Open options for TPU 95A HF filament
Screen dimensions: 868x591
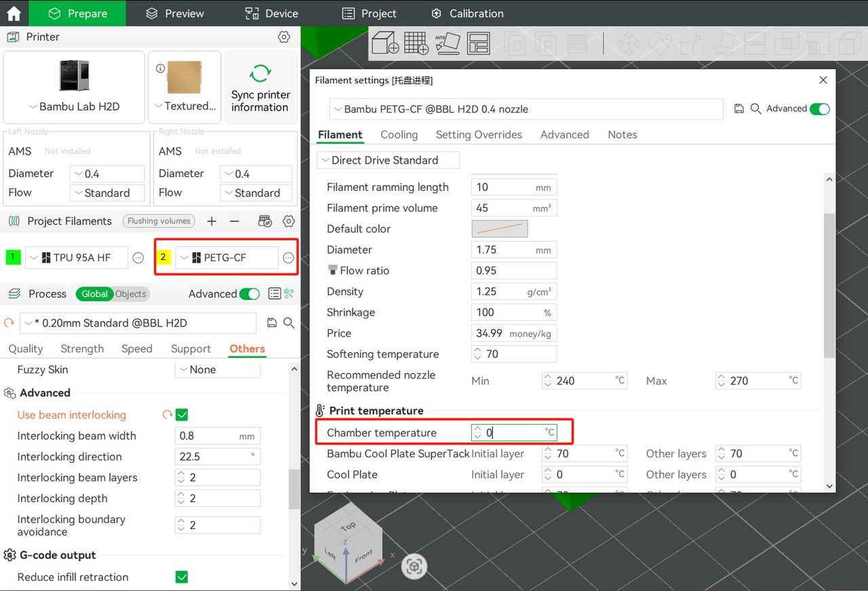138,258
